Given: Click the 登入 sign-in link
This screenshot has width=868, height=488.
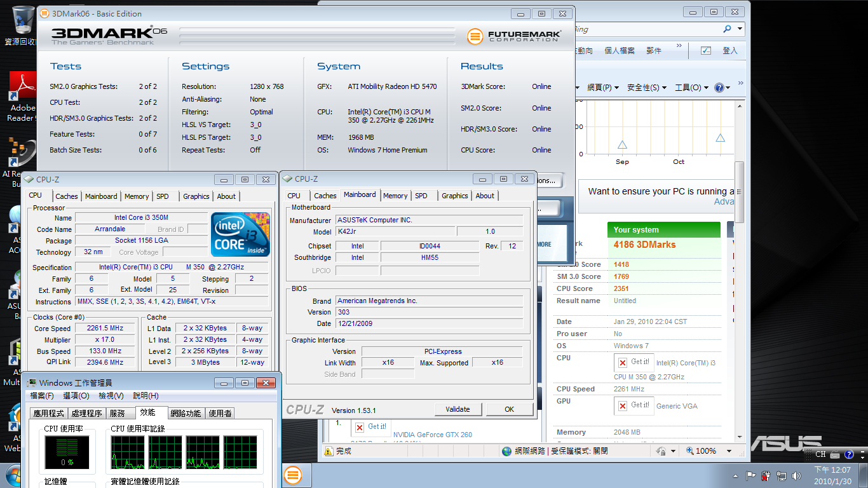Looking at the screenshot, I should click(730, 51).
